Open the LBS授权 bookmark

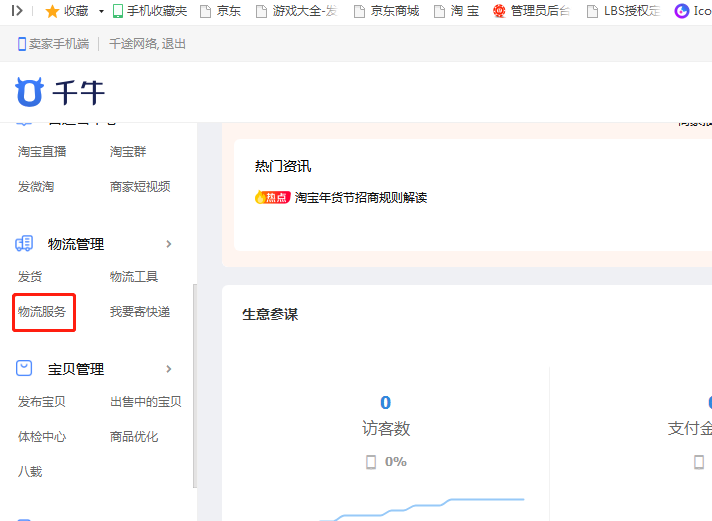[x=624, y=11]
